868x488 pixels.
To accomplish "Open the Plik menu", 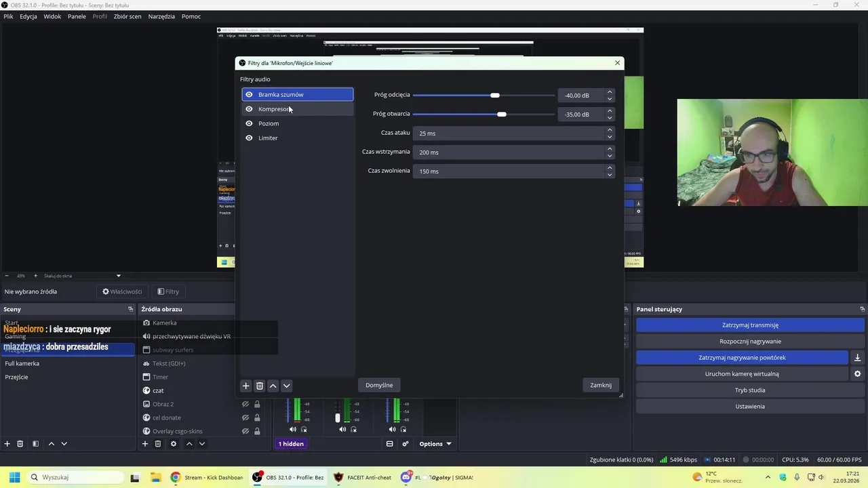I will (x=9, y=16).
